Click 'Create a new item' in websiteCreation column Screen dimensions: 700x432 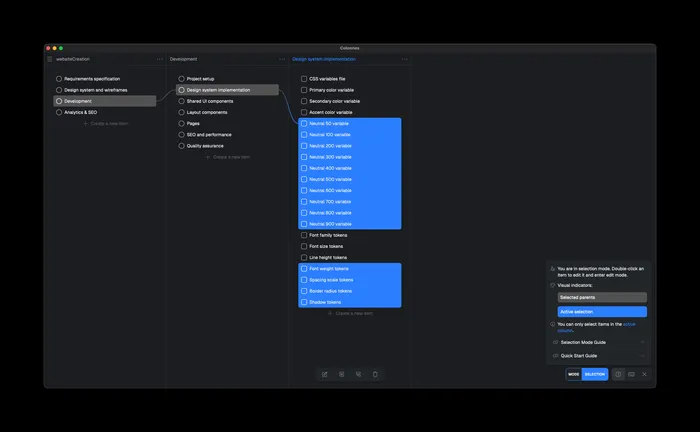[106, 124]
